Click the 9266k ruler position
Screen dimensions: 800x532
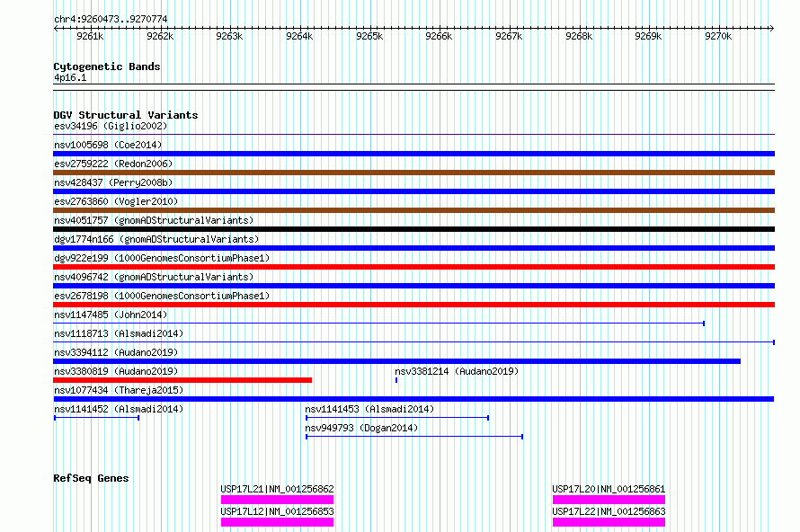[x=439, y=36]
